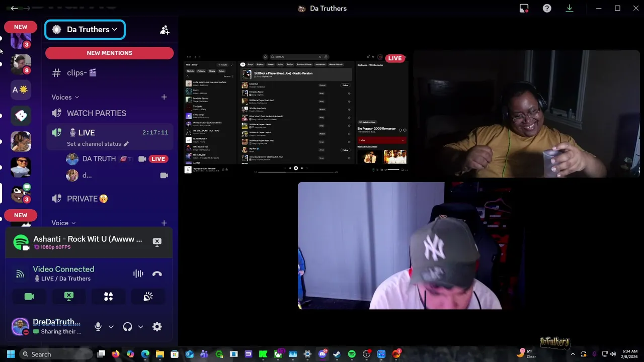This screenshot has height=362, width=644.
Task: Click the taskbar Search box
Action: [x=56, y=354]
